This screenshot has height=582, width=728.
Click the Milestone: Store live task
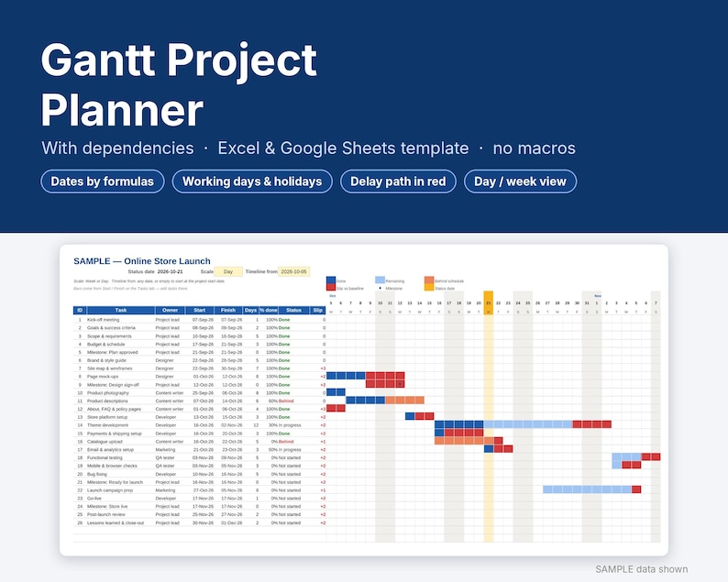click(106, 506)
